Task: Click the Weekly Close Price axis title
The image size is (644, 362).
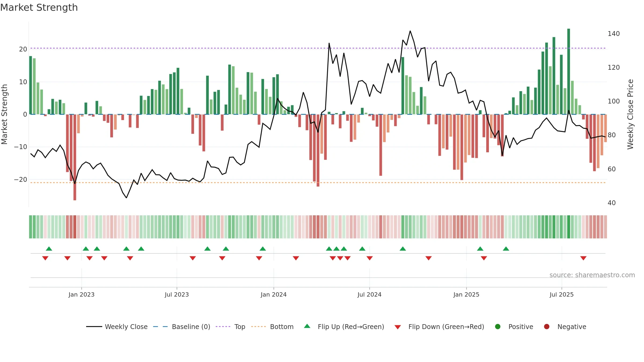Action: pos(630,114)
